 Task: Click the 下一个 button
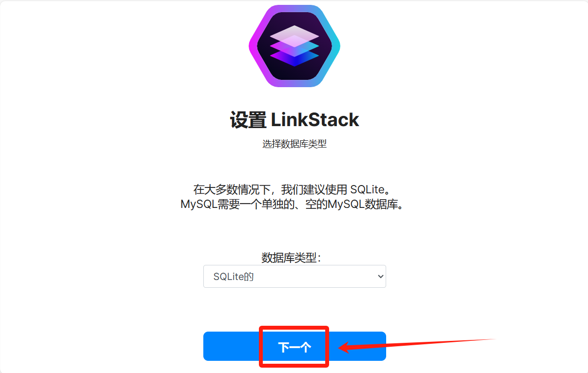point(294,346)
